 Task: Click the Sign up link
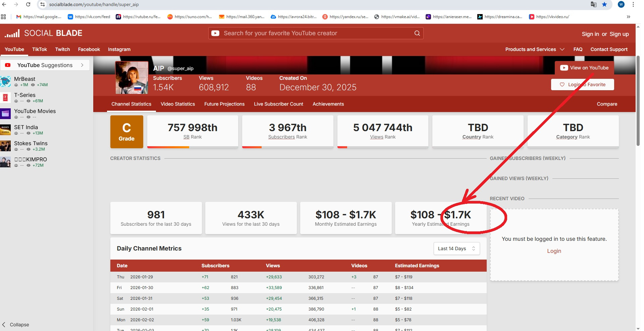[x=619, y=34]
